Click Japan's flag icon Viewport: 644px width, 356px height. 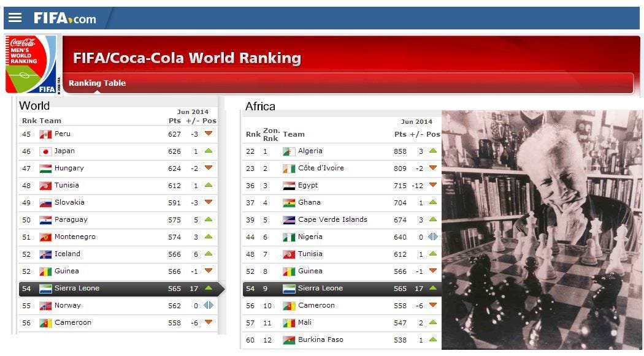(x=45, y=151)
